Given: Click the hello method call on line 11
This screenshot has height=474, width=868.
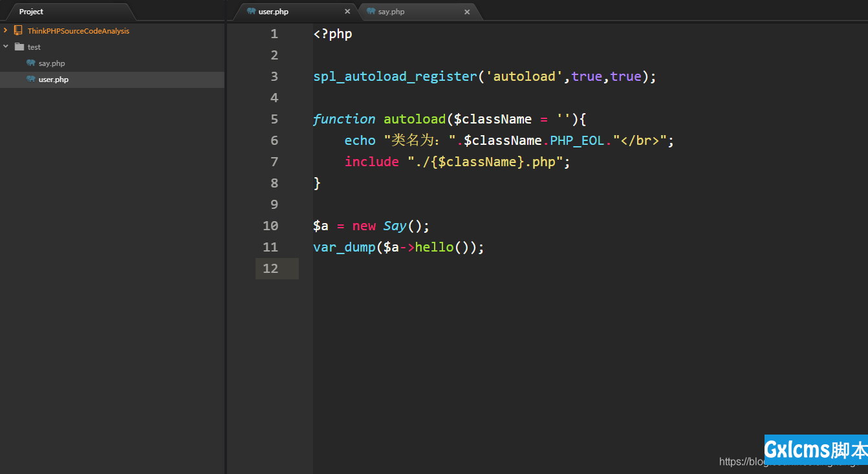Looking at the screenshot, I should [434, 247].
